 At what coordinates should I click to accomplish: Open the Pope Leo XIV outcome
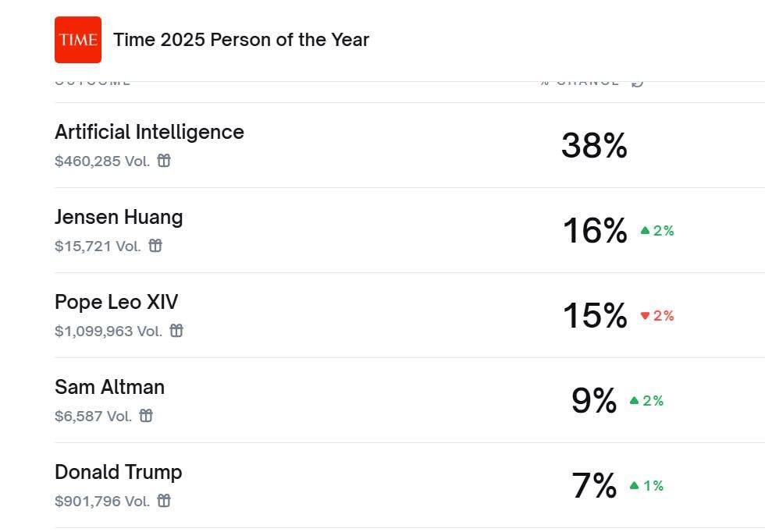(116, 302)
